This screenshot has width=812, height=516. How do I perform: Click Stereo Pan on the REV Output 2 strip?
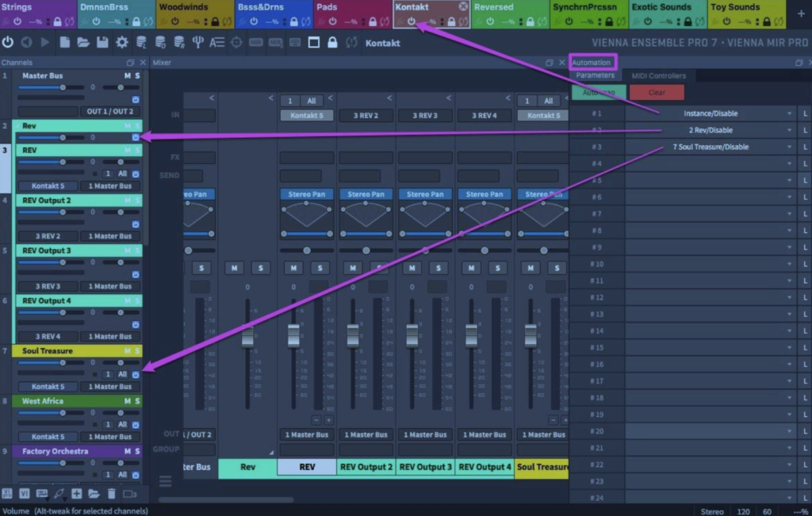[366, 194]
